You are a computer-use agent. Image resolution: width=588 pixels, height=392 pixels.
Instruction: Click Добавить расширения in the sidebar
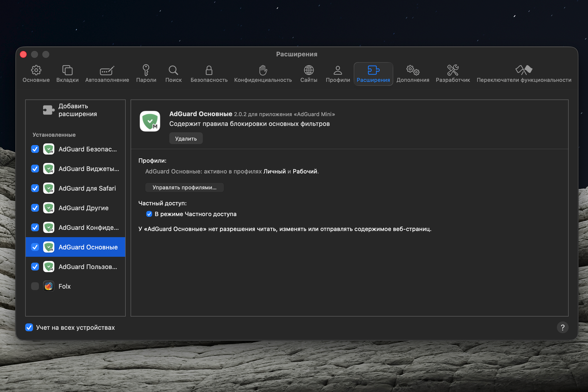pos(75,110)
